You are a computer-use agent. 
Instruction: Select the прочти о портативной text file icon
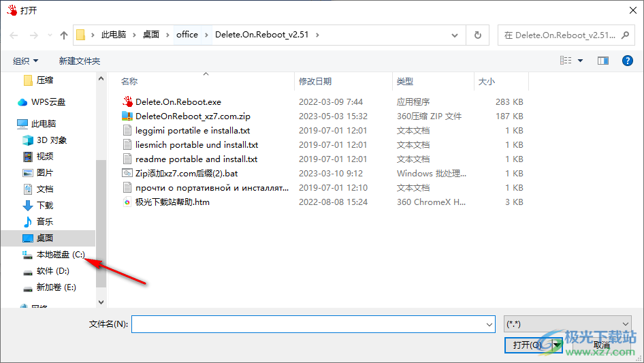[127, 187]
